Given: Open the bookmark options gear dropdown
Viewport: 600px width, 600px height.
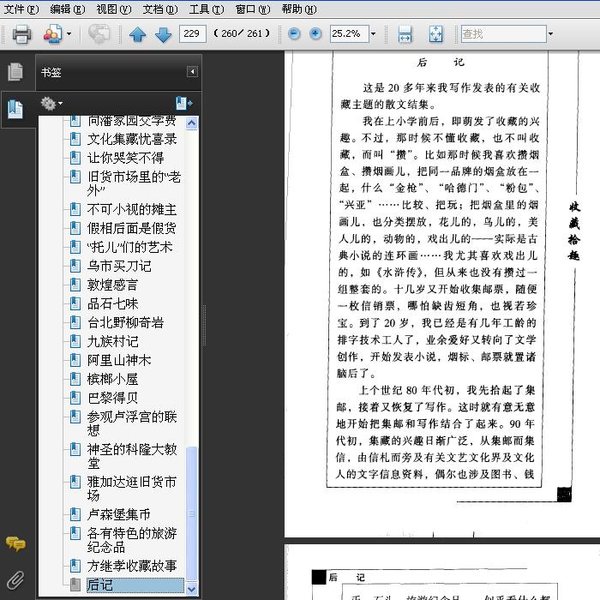Looking at the screenshot, I should pos(51,103).
